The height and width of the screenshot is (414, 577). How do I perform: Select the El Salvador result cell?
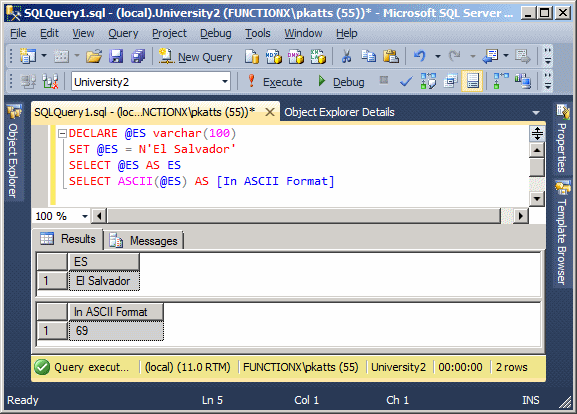pos(104,281)
